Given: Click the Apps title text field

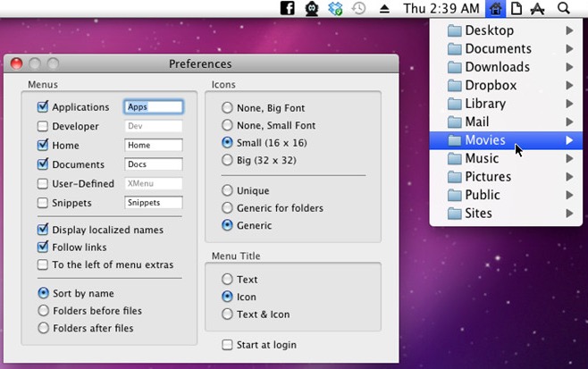Looking at the screenshot, I should [x=154, y=107].
